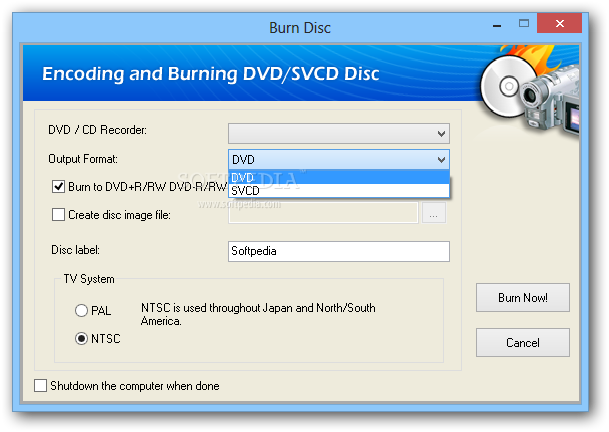The width and height of the screenshot is (609, 432).
Task: Open the DVD / CD Recorder dropdown
Action: [x=339, y=133]
